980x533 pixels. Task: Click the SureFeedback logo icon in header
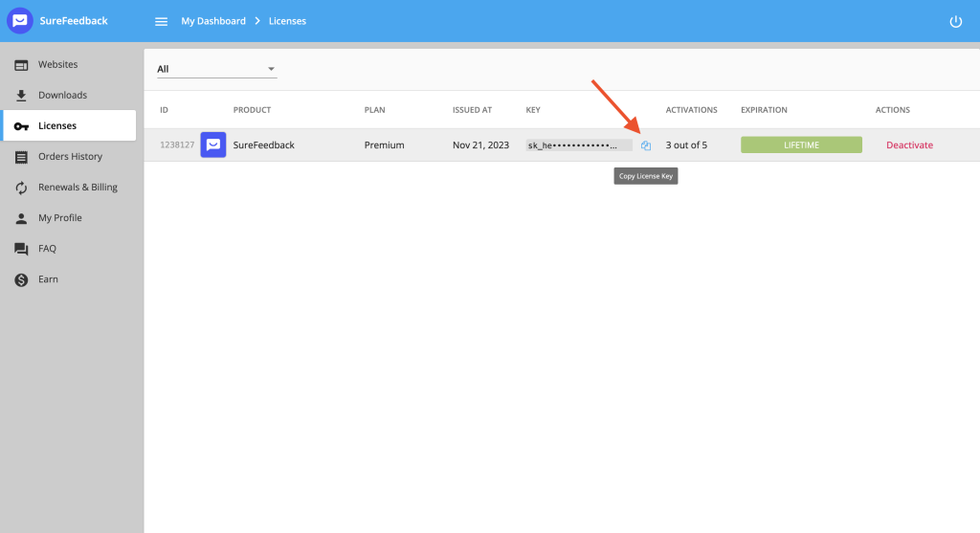tap(20, 21)
